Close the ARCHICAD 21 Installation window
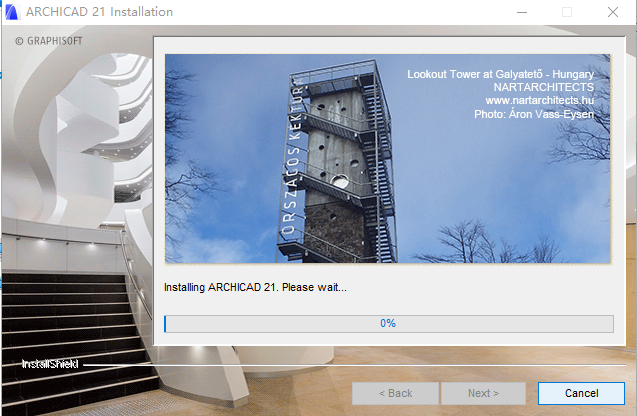 pyautogui.click(x=613, y=12)
